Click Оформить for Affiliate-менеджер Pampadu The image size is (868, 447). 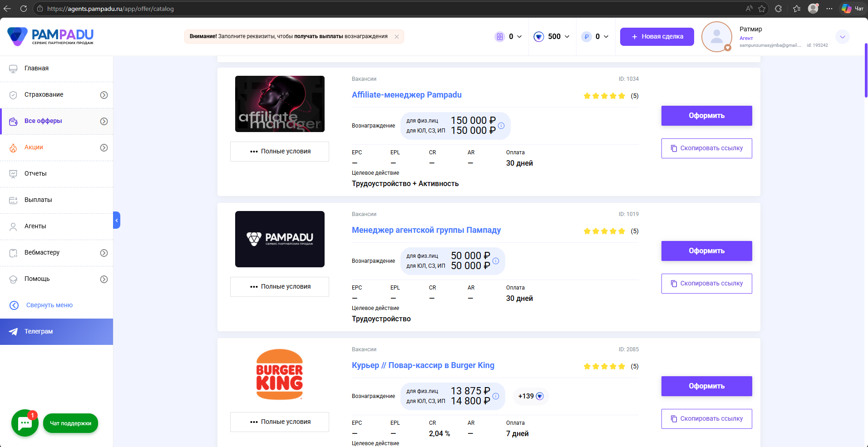tap(706, 116)
